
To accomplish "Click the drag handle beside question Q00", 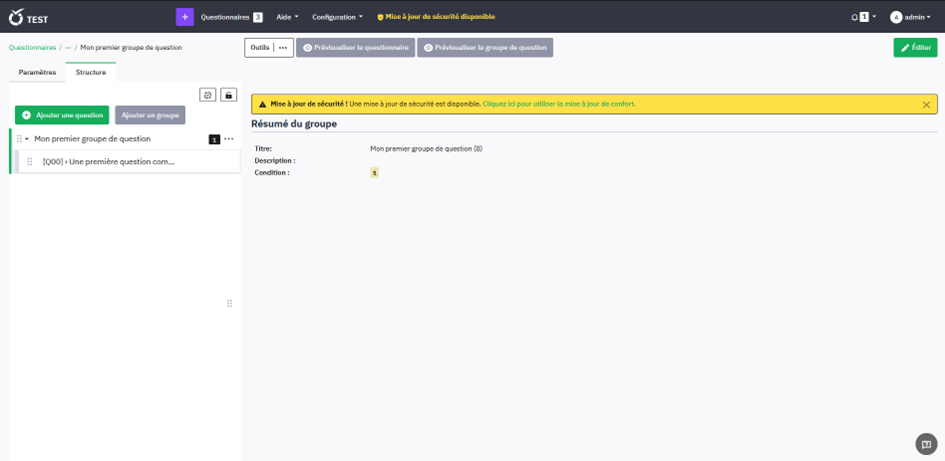I will coord(30,161).
